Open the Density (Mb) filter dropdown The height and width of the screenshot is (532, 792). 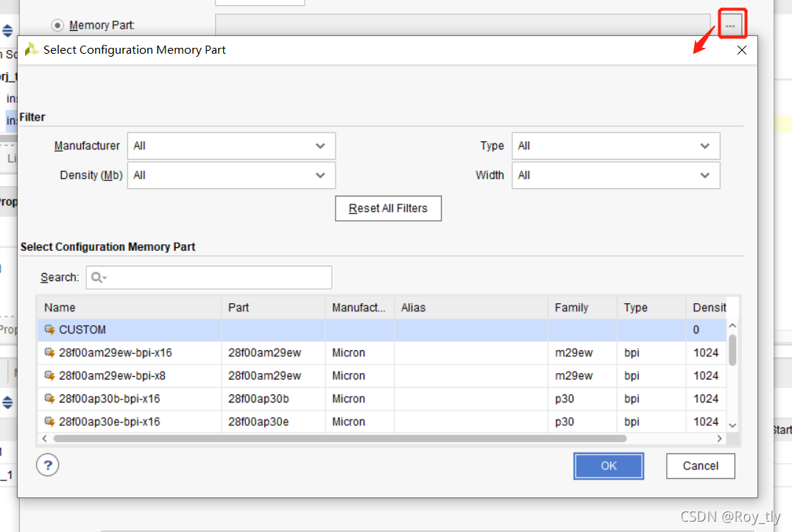231,175
